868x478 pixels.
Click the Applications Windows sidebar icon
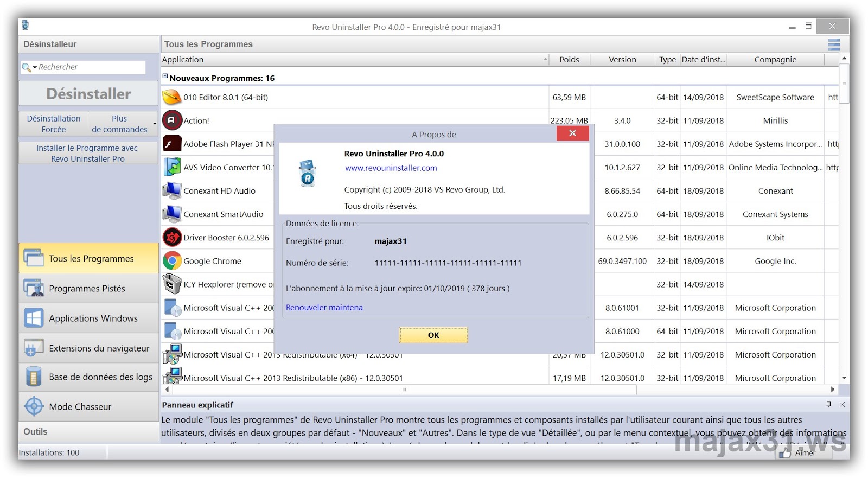[34, 318]
